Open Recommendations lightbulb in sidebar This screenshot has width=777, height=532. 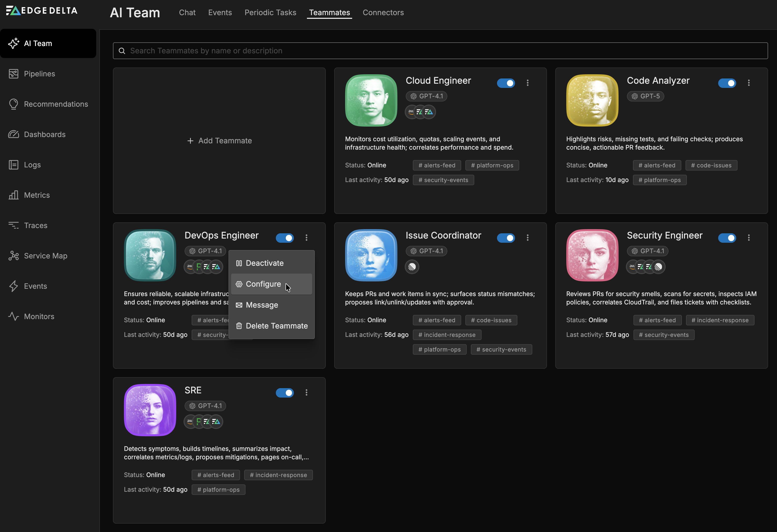14,104
